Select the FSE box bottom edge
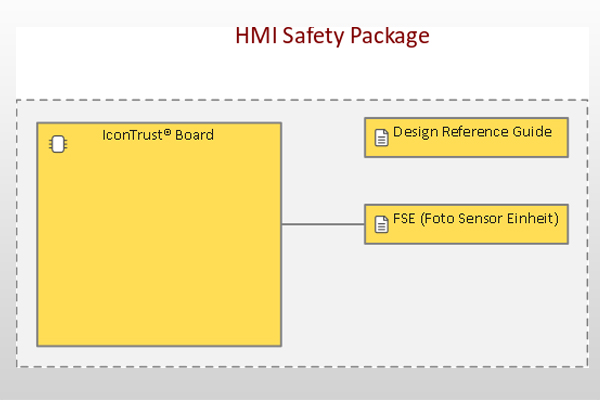This screenshot has height=400, width=600. pyautogui.click(x=466, y=243)
